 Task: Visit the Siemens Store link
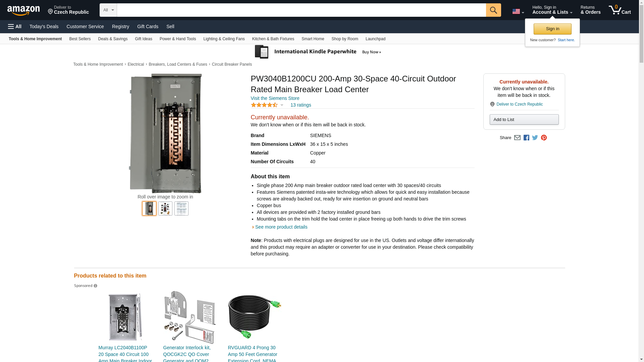click(x=275, y=98)
